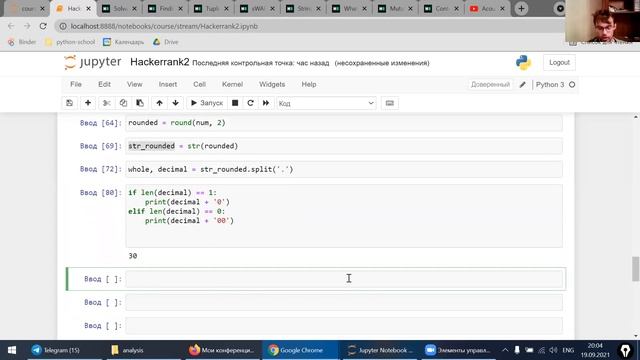
Task: Open the command palette keyboard icon
Action: tap(390, 103)
